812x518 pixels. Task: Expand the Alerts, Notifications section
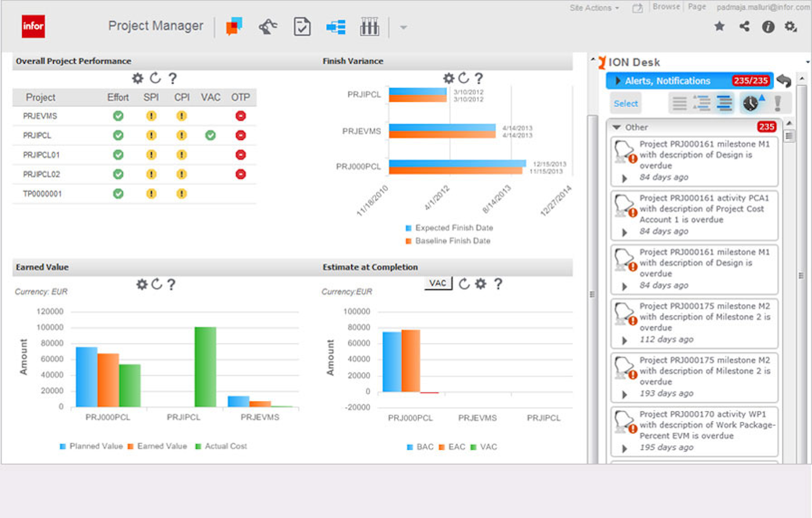(618, 81)
